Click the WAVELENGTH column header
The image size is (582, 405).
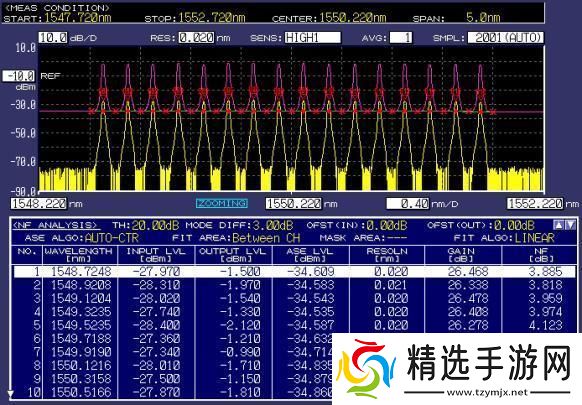78,255
